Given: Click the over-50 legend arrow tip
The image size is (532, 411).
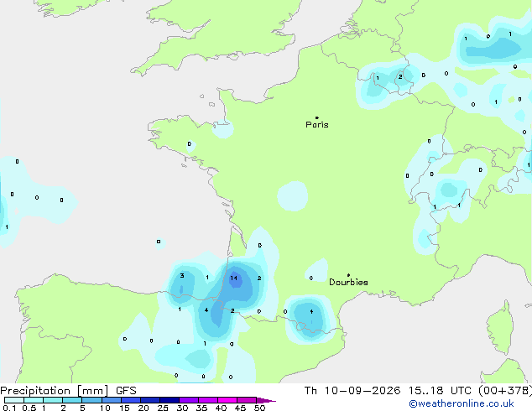Looking at the screenshot, I should 266,400.
